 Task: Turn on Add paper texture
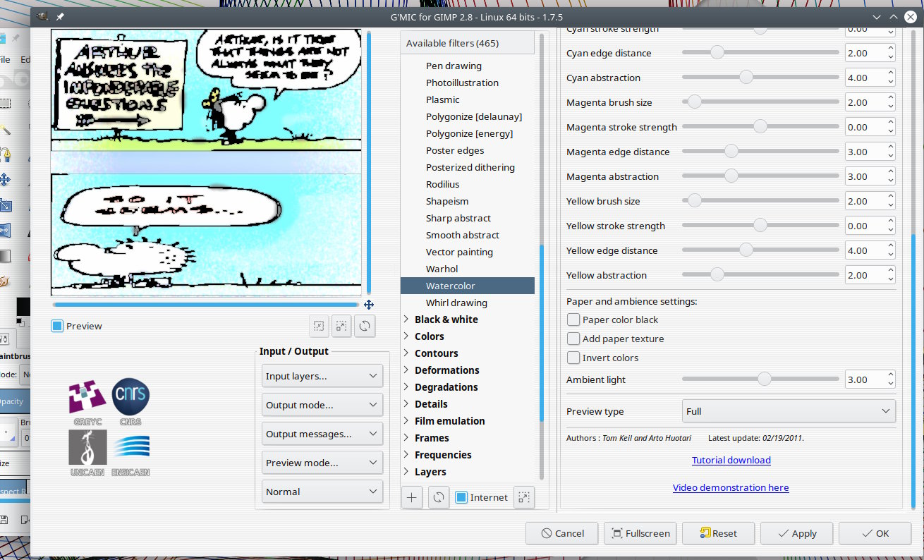(x=573, y=339)
